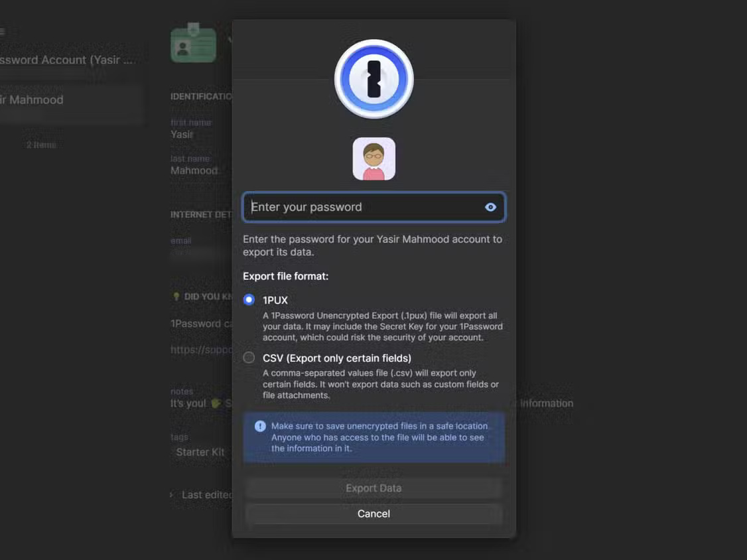Click the warning exclamation icon in blue banner
Image resolution: width=747 pixels, height=560 pixels.
tap(260, 426)
